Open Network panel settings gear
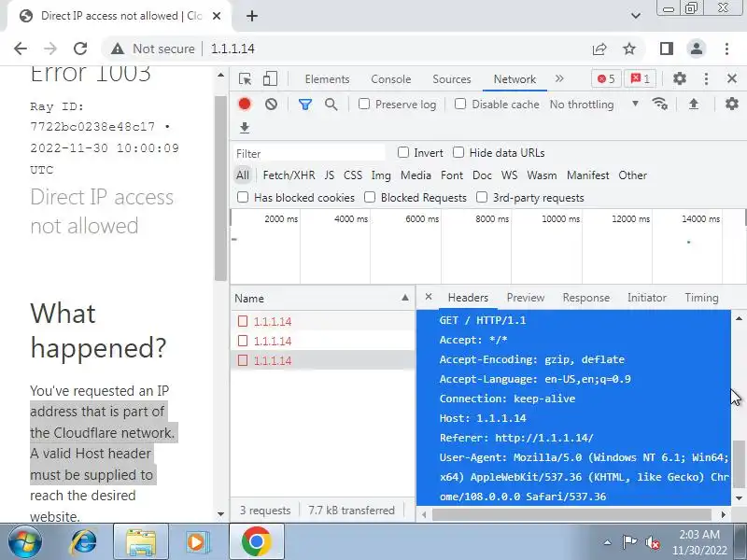The width and height of the screenshot is (747, 560). coord(732,104)
